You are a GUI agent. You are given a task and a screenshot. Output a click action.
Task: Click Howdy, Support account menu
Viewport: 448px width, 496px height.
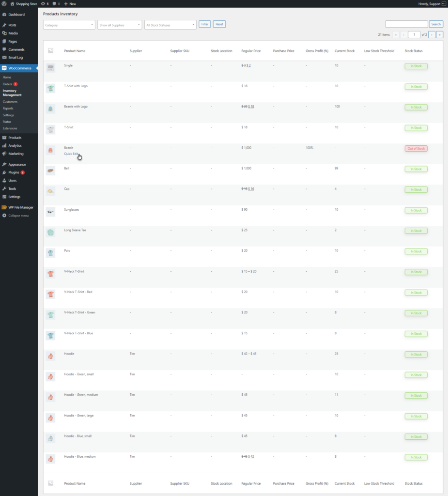pos(432,4)
